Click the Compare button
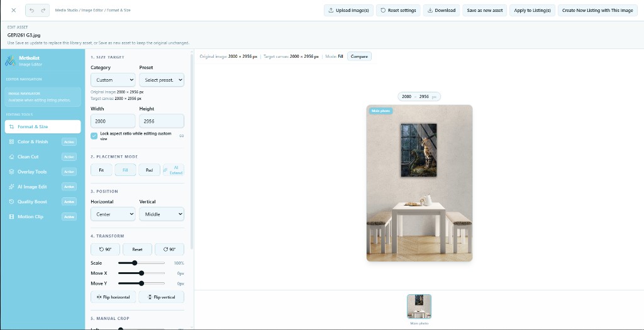Image resolution: width=644 pixels, height=330 pixels. pos(359,56)
